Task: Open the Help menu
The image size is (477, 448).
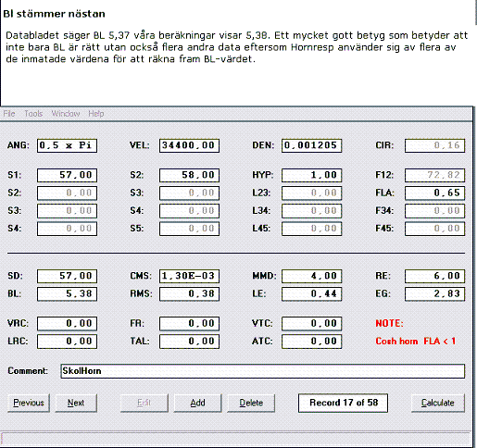Action: tap(96, 114)
